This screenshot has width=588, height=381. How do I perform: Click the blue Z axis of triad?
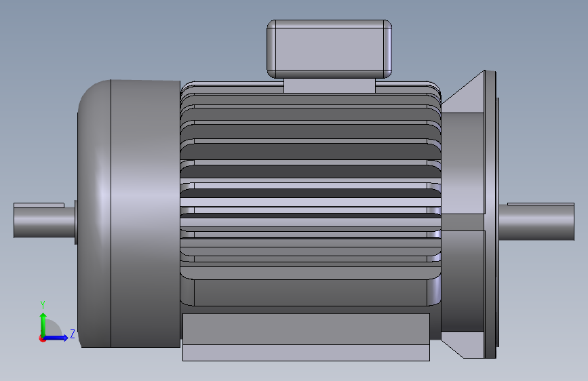coord(56,338)
